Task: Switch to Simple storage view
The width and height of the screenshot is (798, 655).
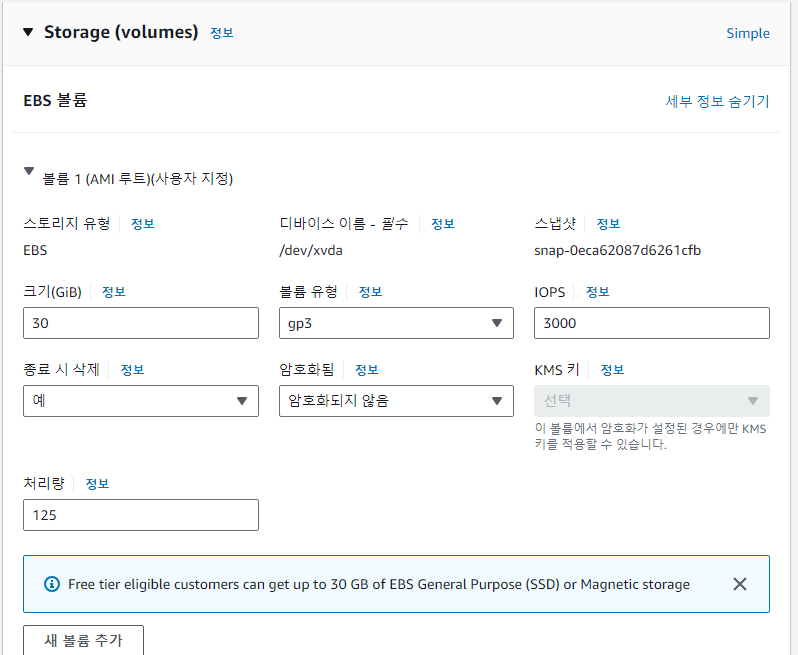Action: pos(748,33)
